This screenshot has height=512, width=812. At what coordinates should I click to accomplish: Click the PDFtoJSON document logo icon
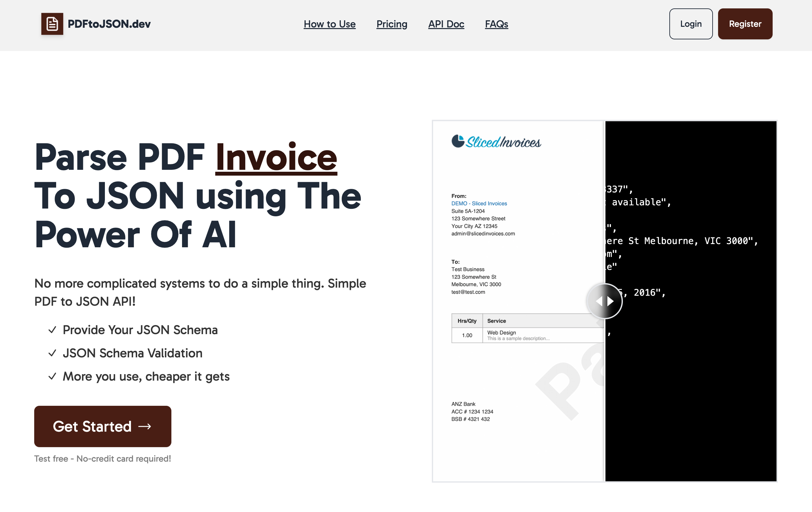[52, 24]
